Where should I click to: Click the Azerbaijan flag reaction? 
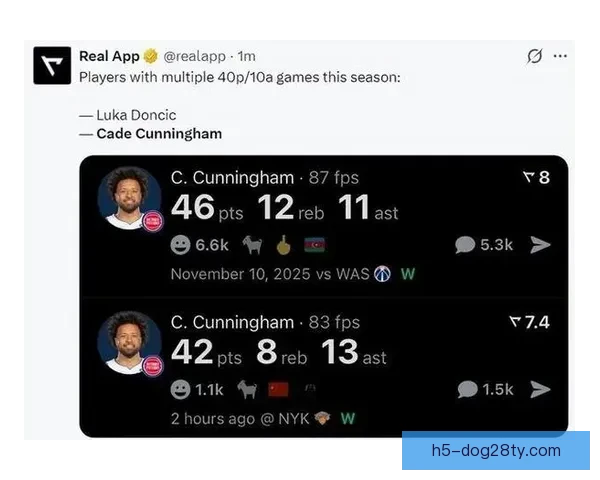point(315,245)
